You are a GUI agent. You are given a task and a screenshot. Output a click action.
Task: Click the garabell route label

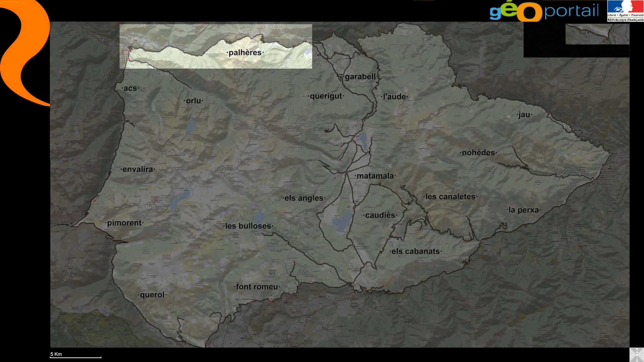tap(360, 77)
